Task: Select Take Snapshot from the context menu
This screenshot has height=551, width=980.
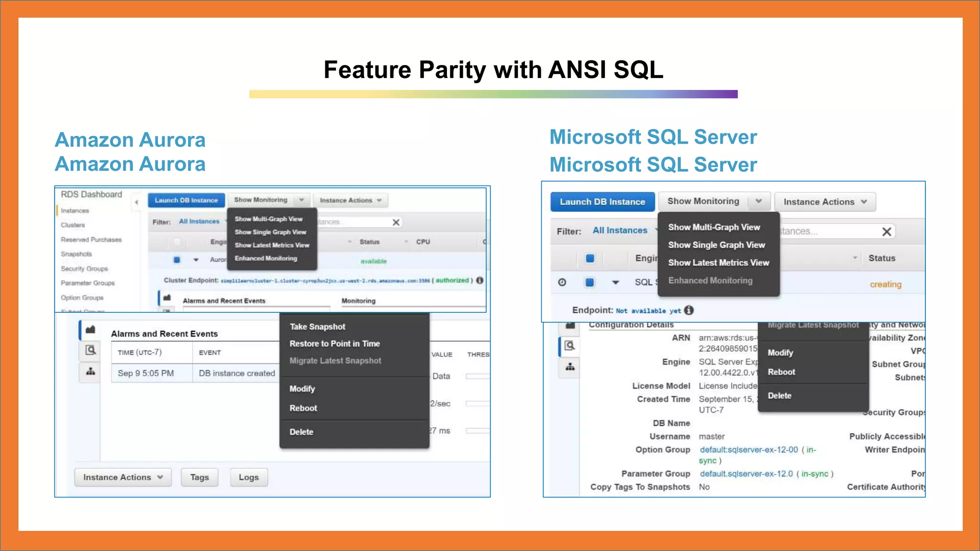Action: pos(317,327)
